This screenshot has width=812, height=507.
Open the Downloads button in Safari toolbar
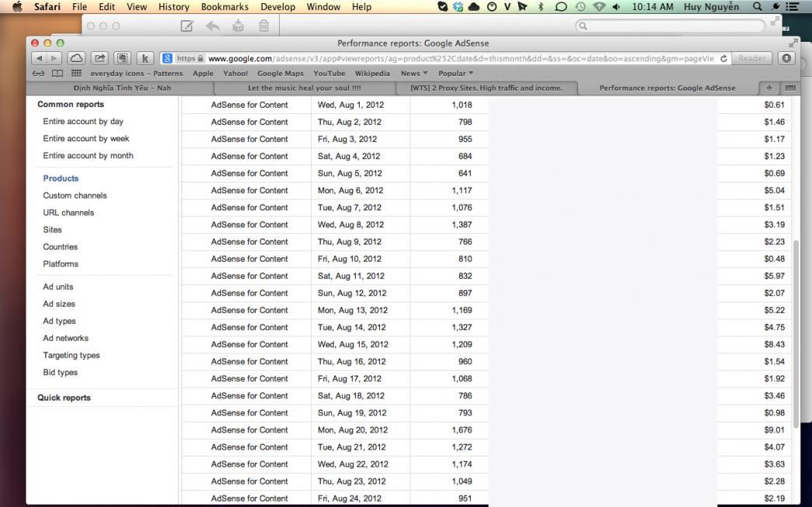(x=786, y=58)
